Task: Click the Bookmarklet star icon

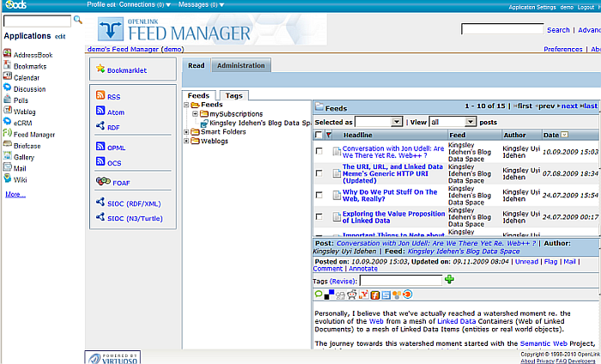Action: pyautogui.click(x=100, y=69)
